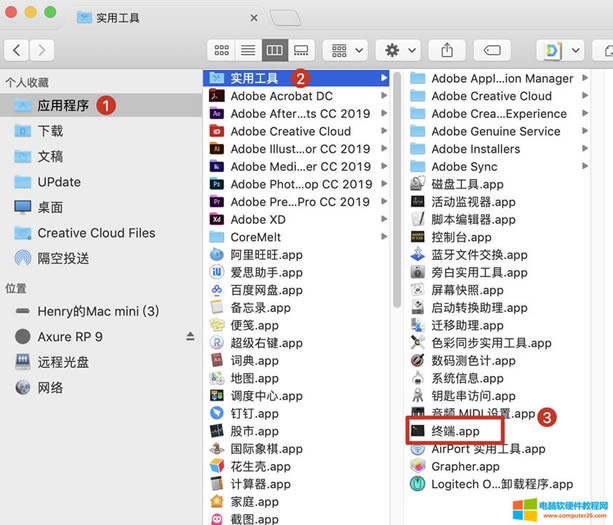Select 计算器.app icon
Screen dimensions: 613x525
[217, 484]
